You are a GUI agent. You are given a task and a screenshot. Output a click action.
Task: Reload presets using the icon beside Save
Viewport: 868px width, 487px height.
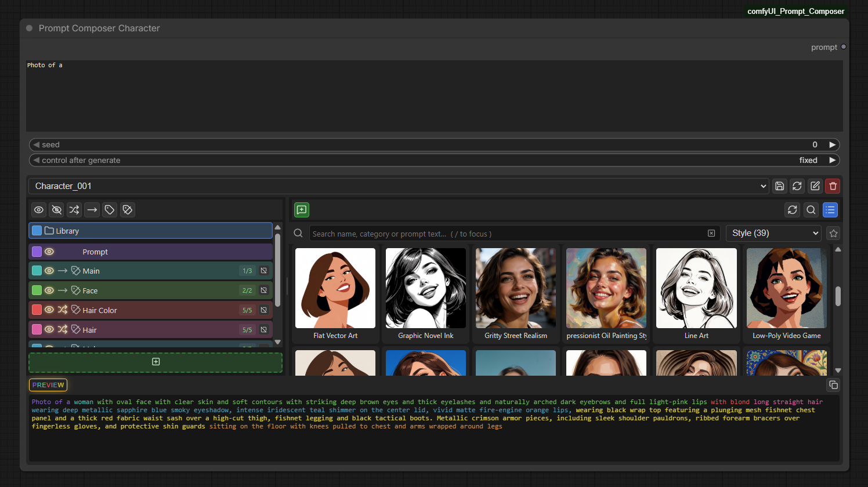pos(797,186)
